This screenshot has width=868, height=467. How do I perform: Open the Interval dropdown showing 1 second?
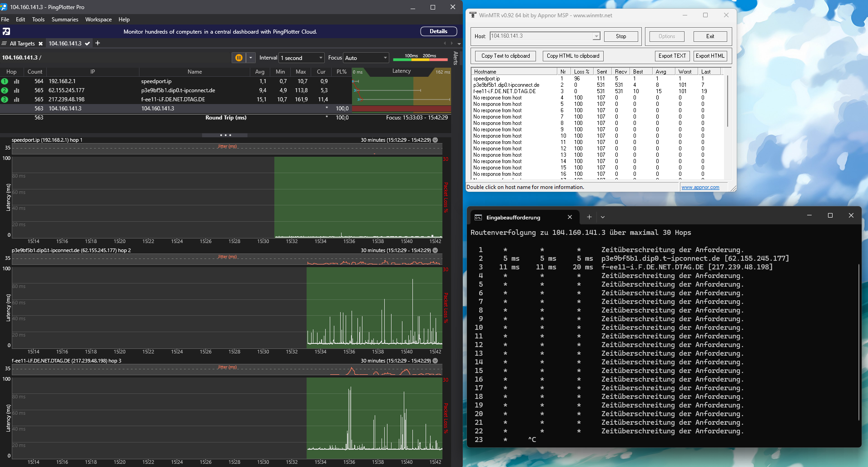pos(302,58)
